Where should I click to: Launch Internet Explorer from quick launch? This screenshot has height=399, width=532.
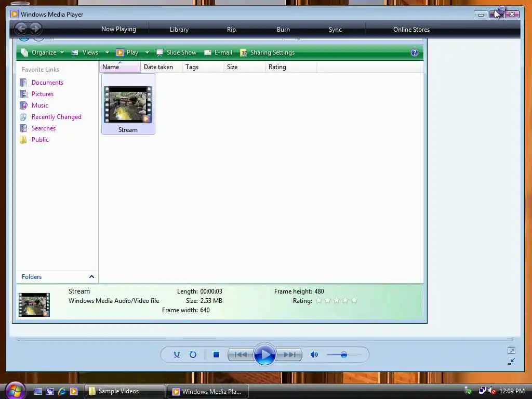[x=62, y=392]
